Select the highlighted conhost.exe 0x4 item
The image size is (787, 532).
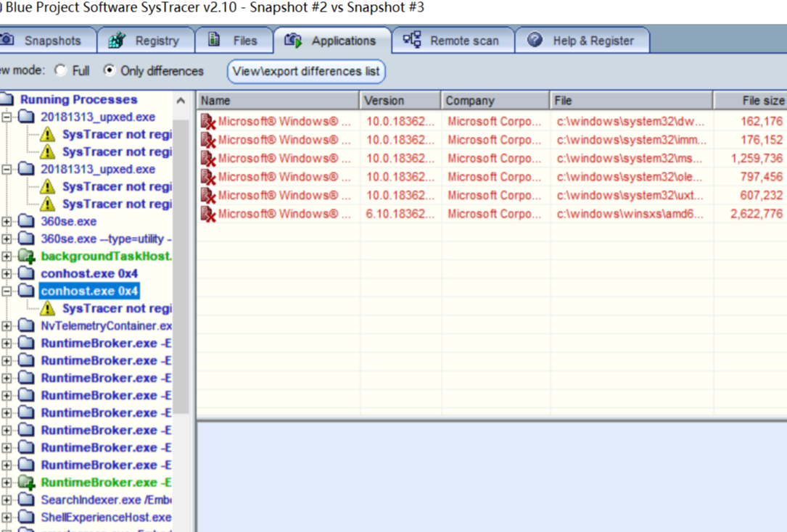tap(89, 291)
